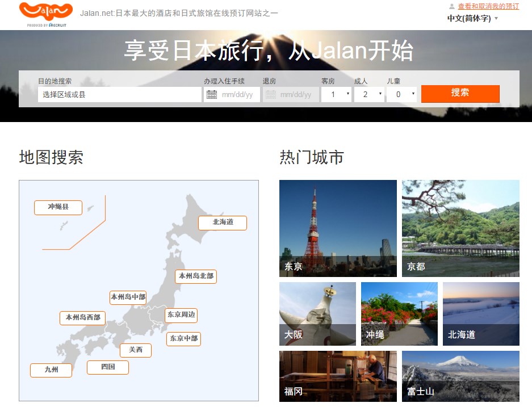Expand the 中文(简体字) language selector
The height and width of the screenshot is (407, 532).
472,18
